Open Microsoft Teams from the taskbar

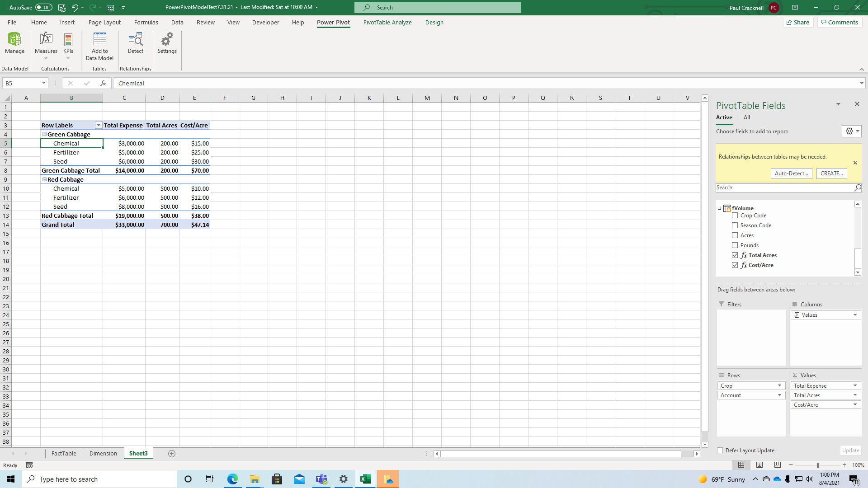point(321,479)
